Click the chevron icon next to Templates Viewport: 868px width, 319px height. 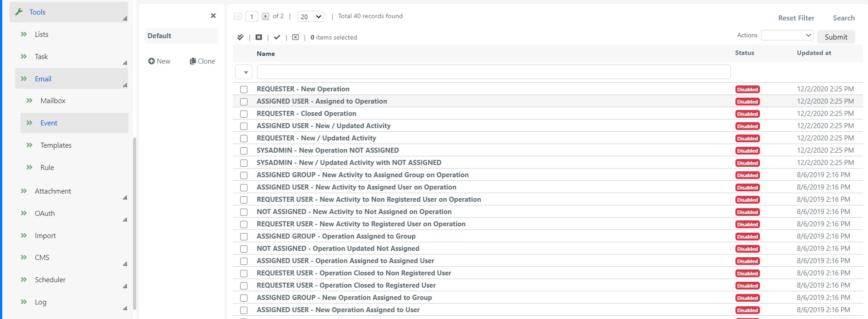pos(30,145)
